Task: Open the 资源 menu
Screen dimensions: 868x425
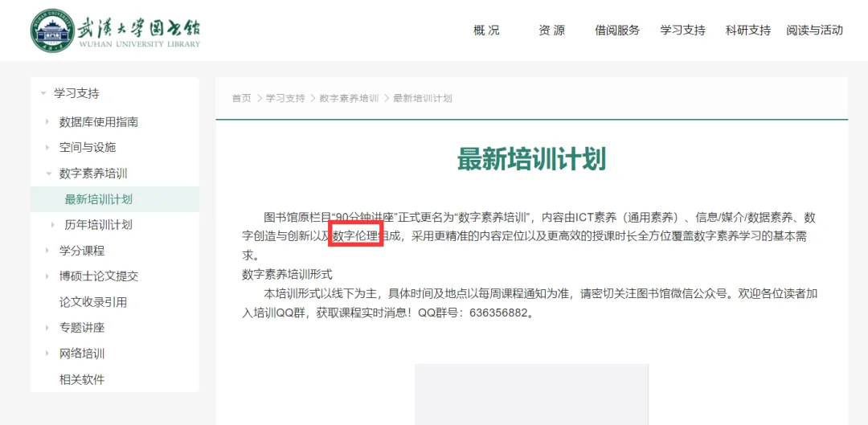Action: 551,31
